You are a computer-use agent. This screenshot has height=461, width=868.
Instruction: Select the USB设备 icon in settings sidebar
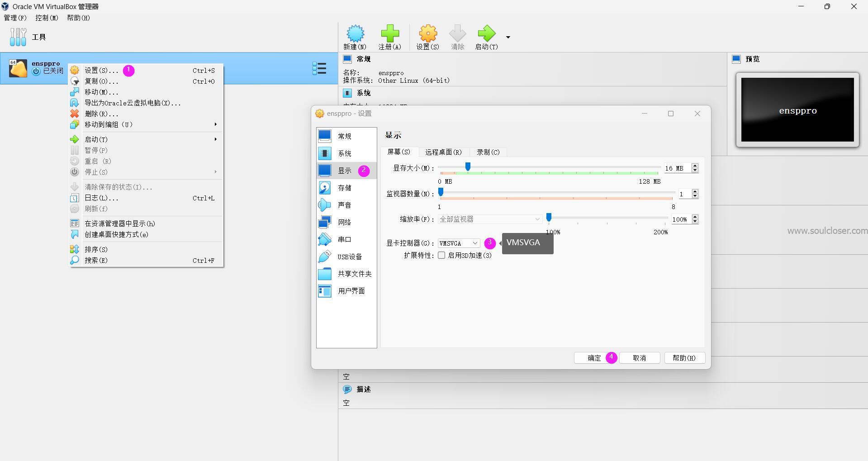(324, 257)
